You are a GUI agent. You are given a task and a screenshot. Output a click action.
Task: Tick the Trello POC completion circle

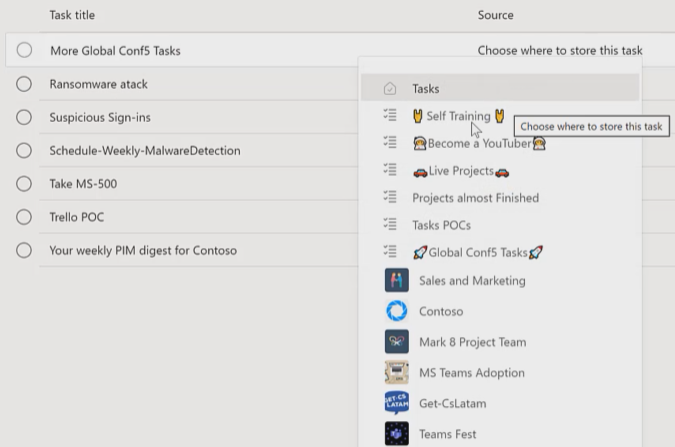coord(24,217)
